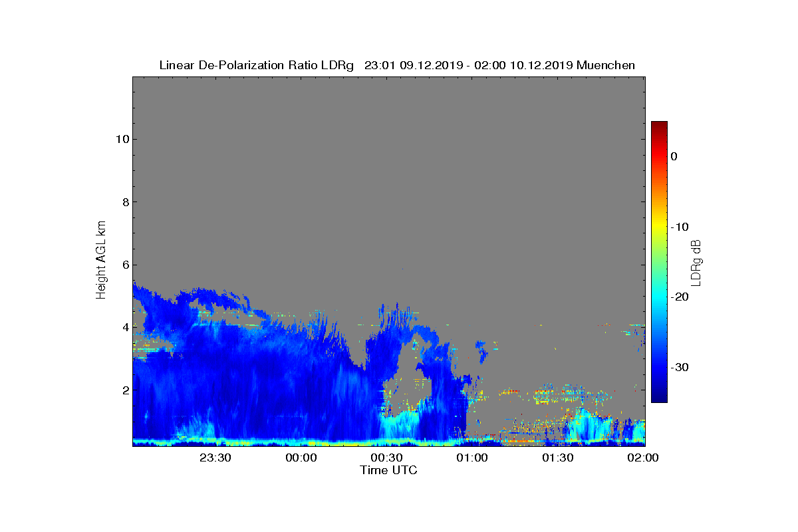Click the plot title 'Linear De-Polarization Ratio LDRg'

tap(257, 65)
